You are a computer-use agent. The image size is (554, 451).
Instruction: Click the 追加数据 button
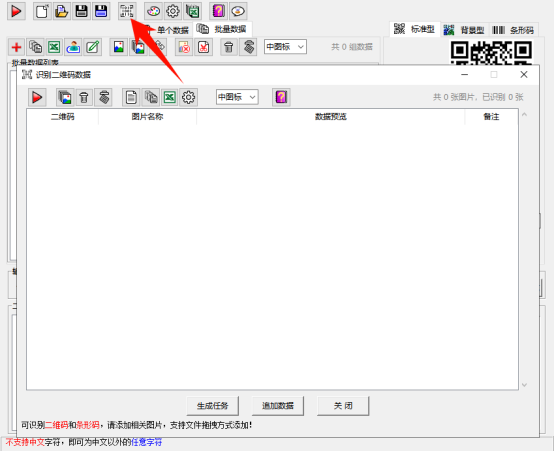(x=278, y=406)
